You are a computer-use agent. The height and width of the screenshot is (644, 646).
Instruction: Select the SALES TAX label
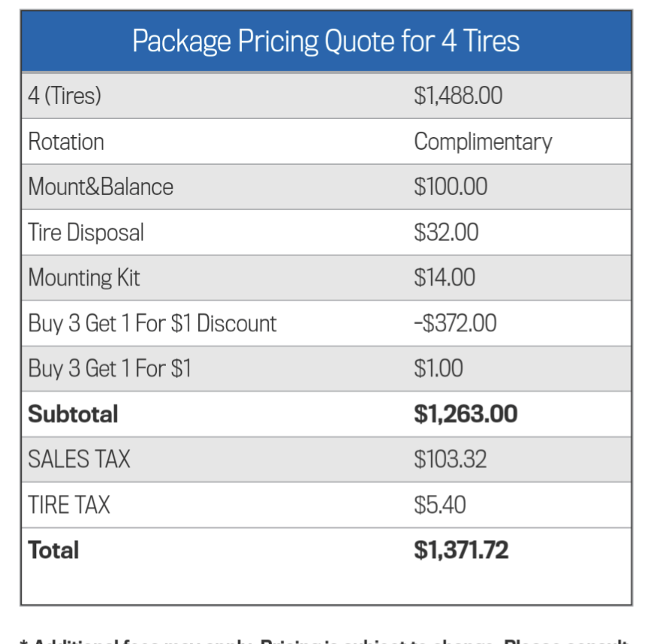pos(79,459)
